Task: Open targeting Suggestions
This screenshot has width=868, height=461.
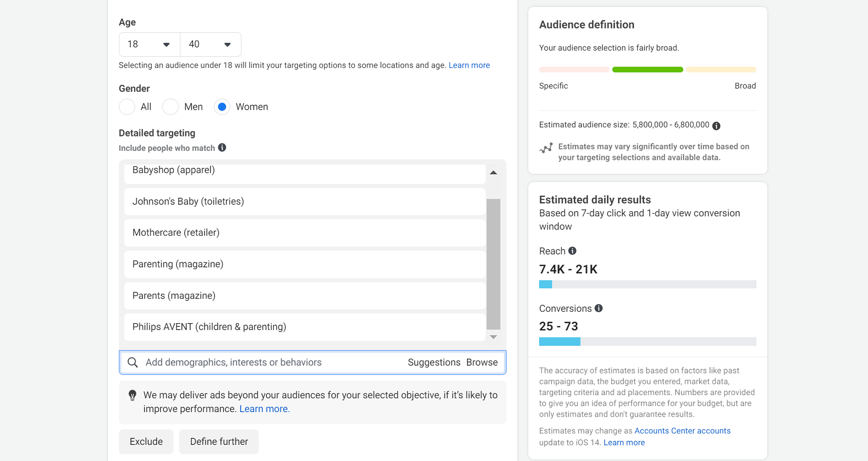Action: click(x=434, y=362)
